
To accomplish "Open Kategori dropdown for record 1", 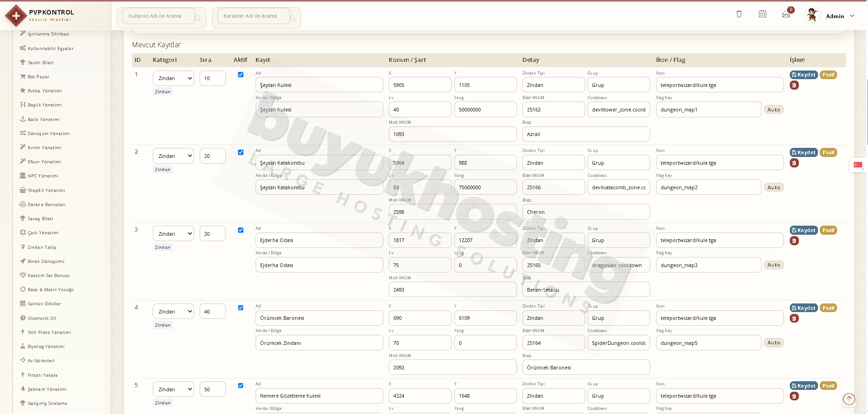I will 173,78.
